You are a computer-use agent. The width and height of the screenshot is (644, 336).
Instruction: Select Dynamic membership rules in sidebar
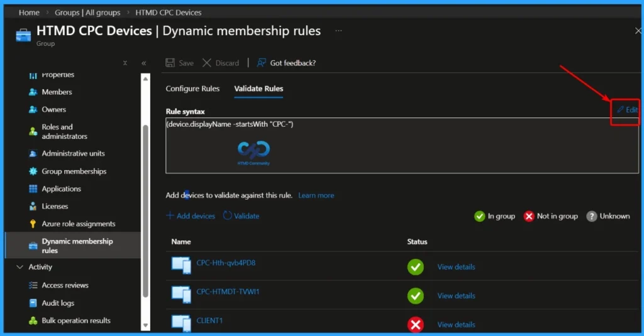coord(73,246)
